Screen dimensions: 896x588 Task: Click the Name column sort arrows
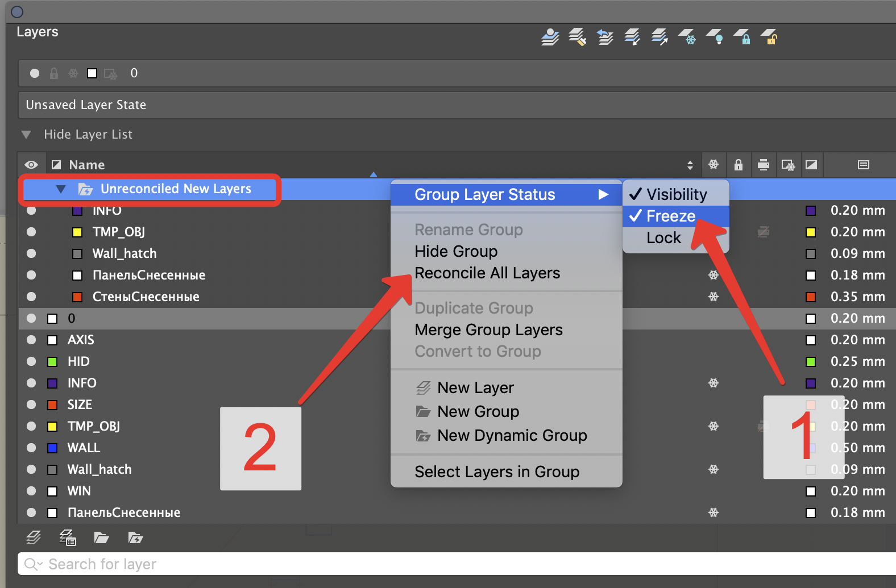pos(690,165)
